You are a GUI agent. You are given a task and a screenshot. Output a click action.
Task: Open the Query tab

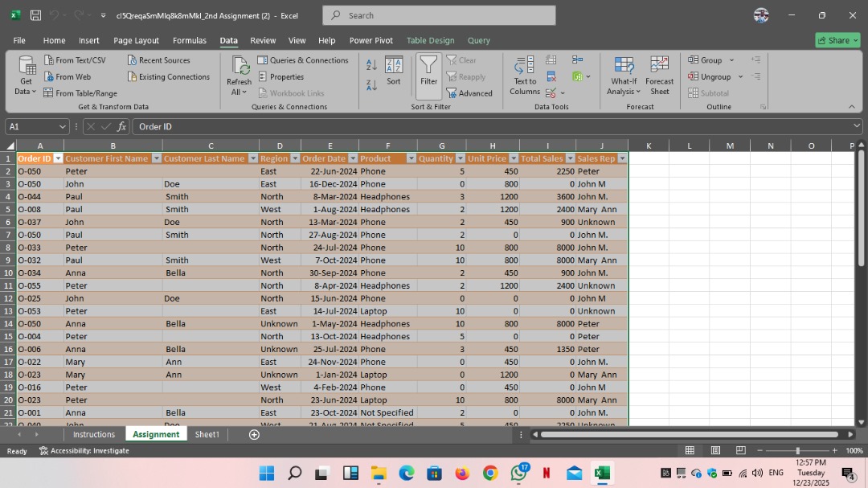click(x=478, y=40)
